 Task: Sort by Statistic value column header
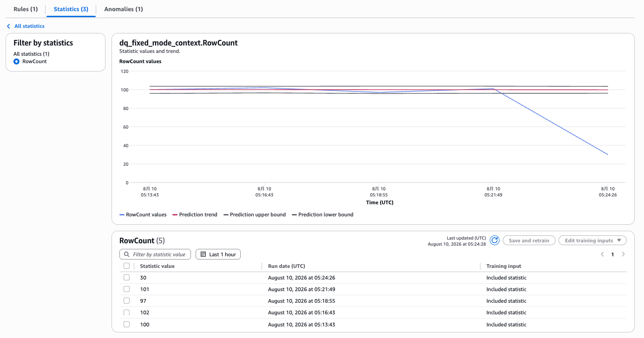[157, 266]
